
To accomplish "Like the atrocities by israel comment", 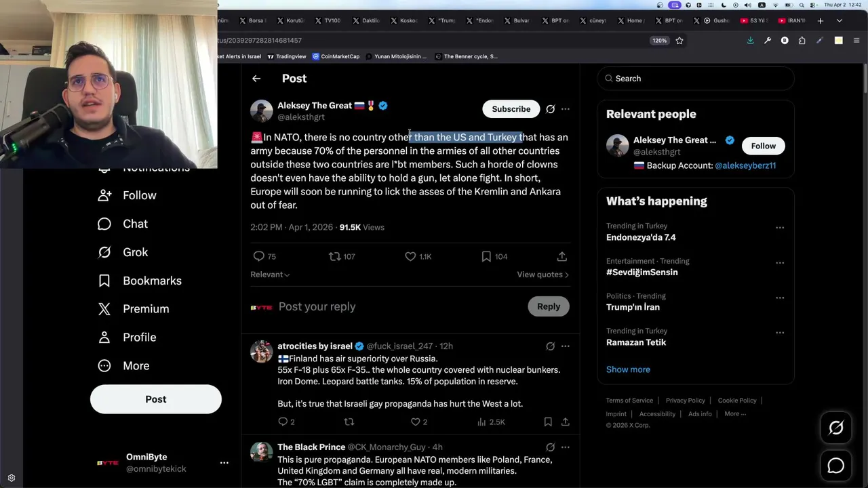I will point(416,422).
